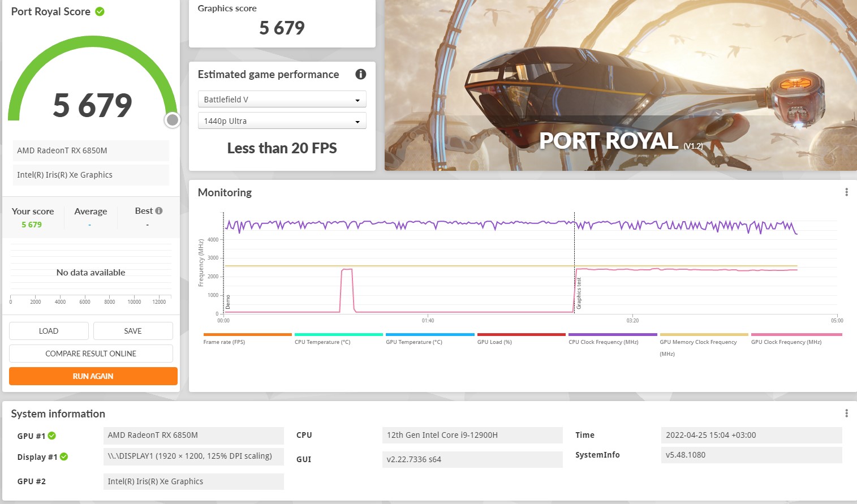Click the Best score info icon
Viewport: 857px width, 504px height.
159,211
